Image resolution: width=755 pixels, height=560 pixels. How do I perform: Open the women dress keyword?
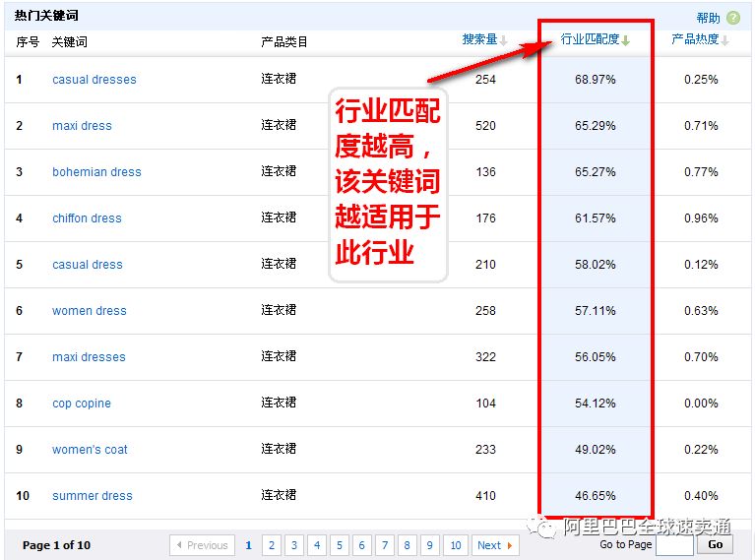coord(90,311)
